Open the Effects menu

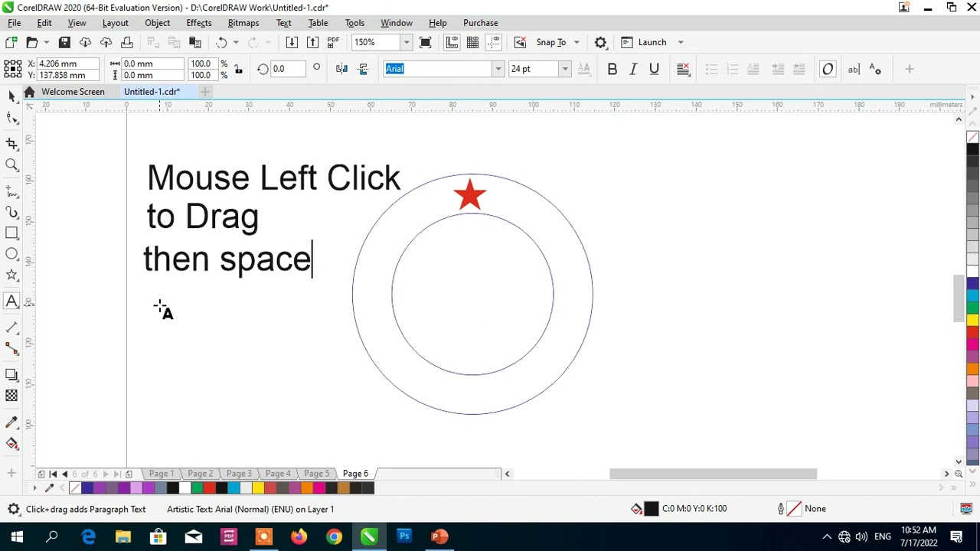coord(199,23)
